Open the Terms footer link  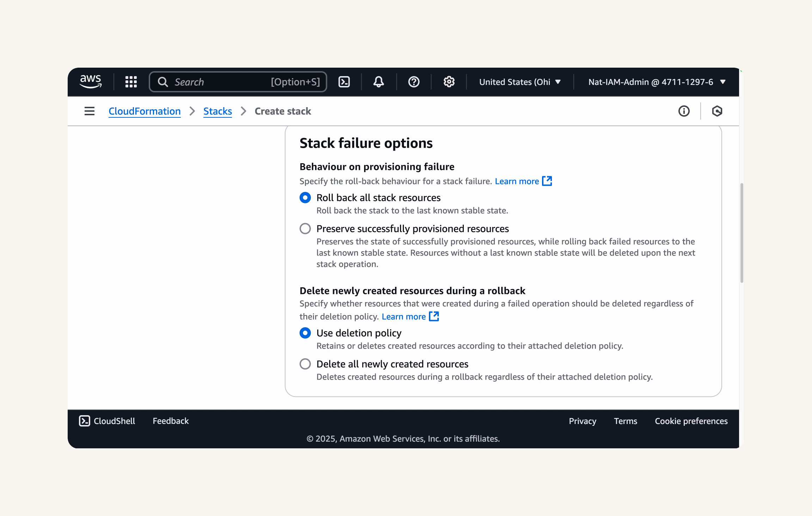coord(626,421)
